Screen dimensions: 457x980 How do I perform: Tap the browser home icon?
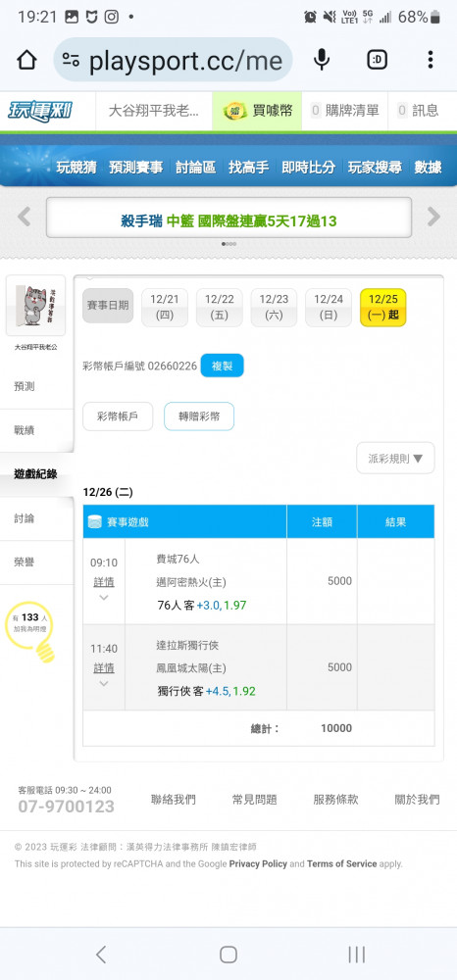[x=26, y=60]
